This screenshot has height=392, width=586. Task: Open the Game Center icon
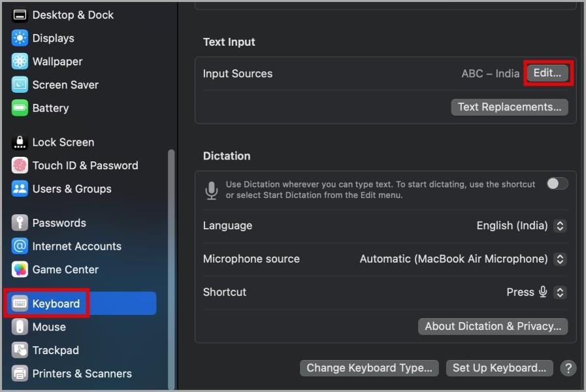[x=20, y=269]
